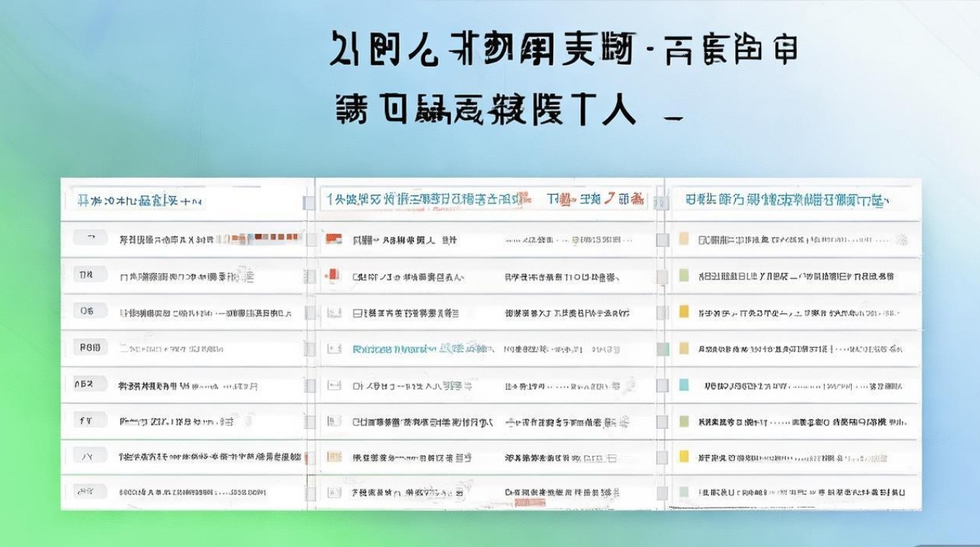Expand the header row of the right column
The image size is (980, 547).
[795, 198]
